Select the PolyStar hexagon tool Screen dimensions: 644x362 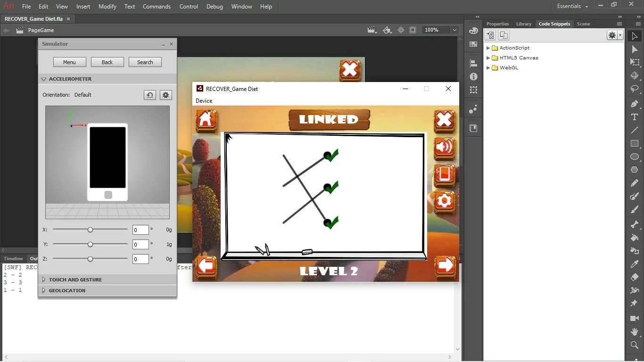pyautogui.click(x=635, y=170)
